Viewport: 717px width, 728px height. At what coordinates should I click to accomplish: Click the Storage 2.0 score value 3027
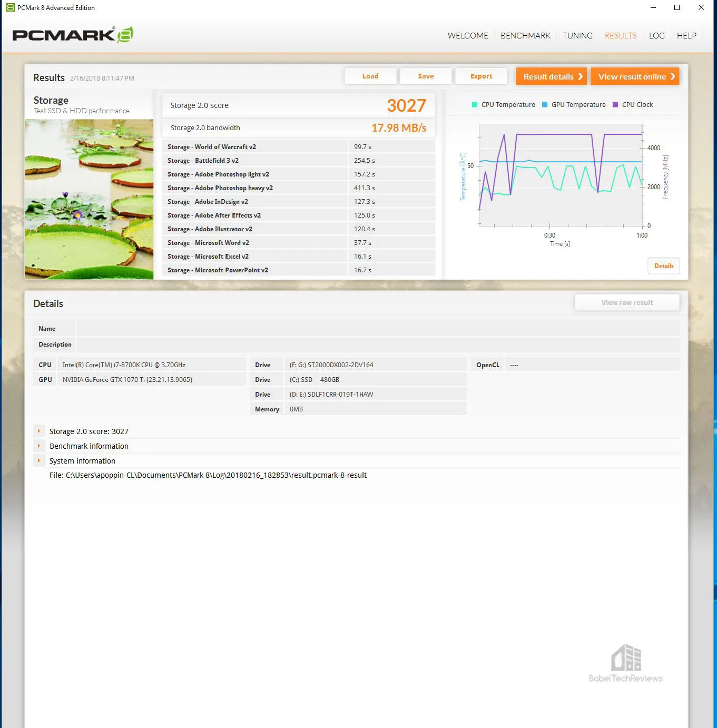tap(406, 105)
